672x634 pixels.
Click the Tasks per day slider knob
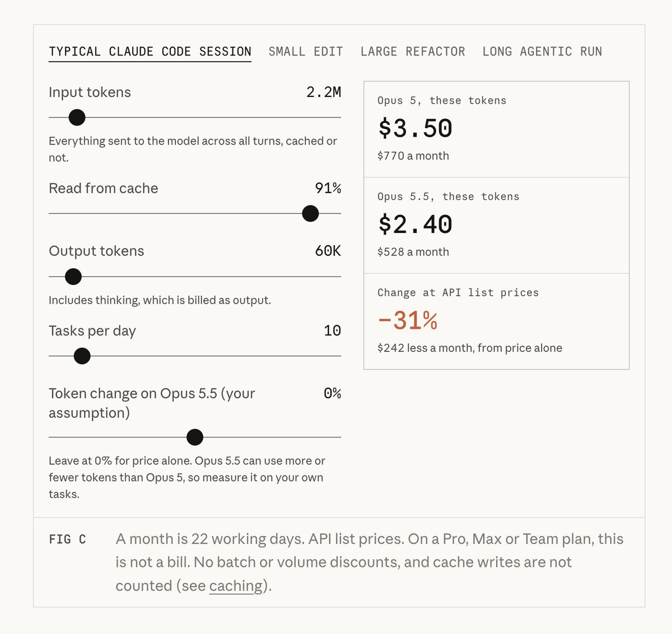pyautogui.click(x=82, y=356)
